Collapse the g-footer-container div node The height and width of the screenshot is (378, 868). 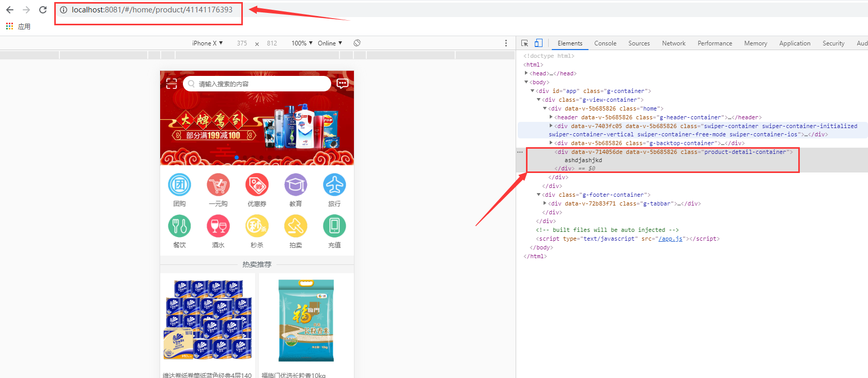point(538,195)
